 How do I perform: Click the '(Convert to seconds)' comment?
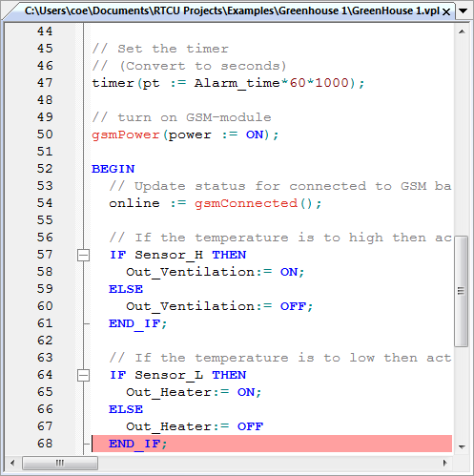tap(203, 66)
